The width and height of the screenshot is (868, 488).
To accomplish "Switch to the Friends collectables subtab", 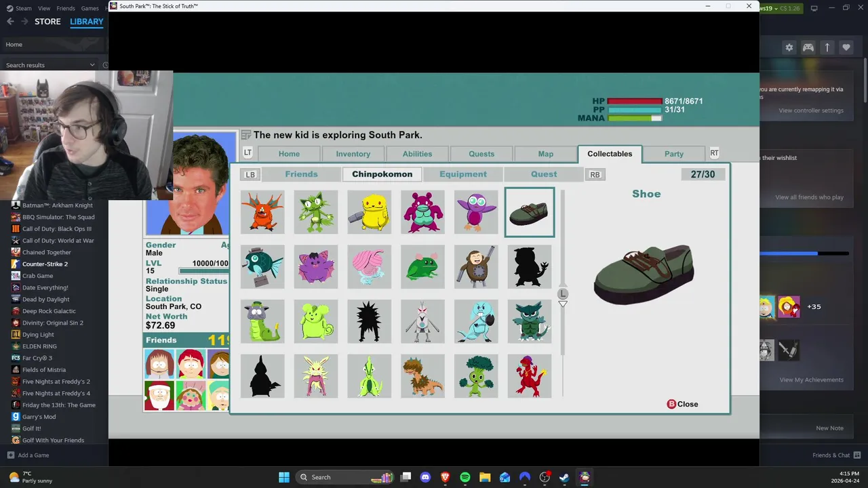I will point(301,174).
